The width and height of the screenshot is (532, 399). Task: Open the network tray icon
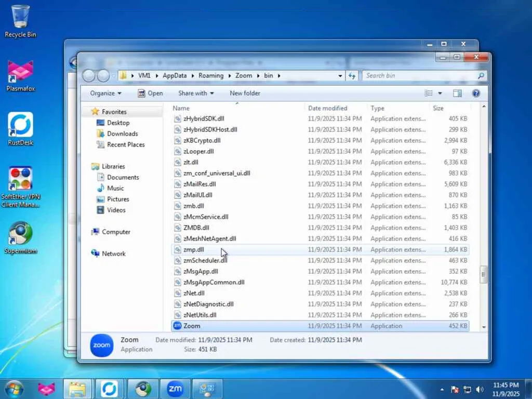click(467, 390)
